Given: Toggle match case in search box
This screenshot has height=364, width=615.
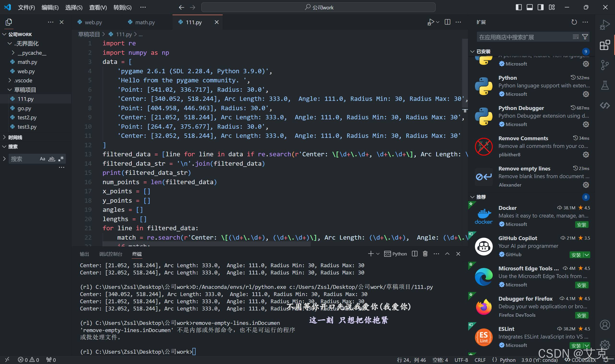Looking at the screenshot, I should (x=42, y=159).
